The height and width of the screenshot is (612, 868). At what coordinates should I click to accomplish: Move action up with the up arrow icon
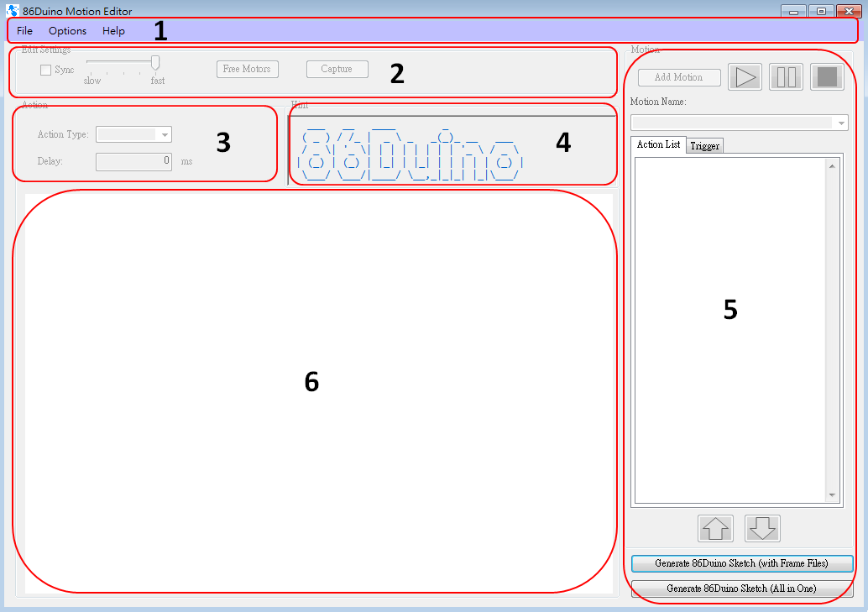click(x=715, y=528)
